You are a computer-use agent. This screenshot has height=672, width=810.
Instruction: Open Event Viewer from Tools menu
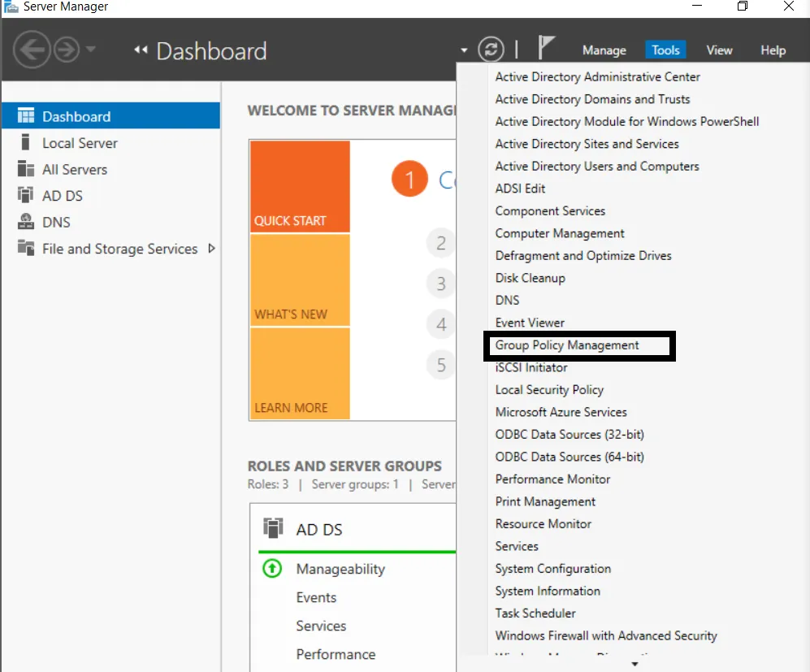pos(530,323)
